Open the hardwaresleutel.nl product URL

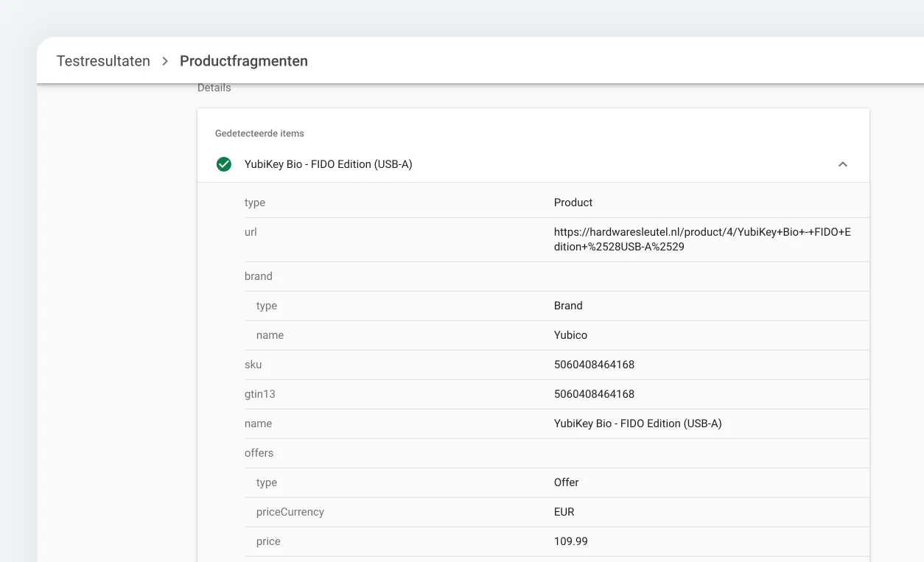tap(701, 239)
